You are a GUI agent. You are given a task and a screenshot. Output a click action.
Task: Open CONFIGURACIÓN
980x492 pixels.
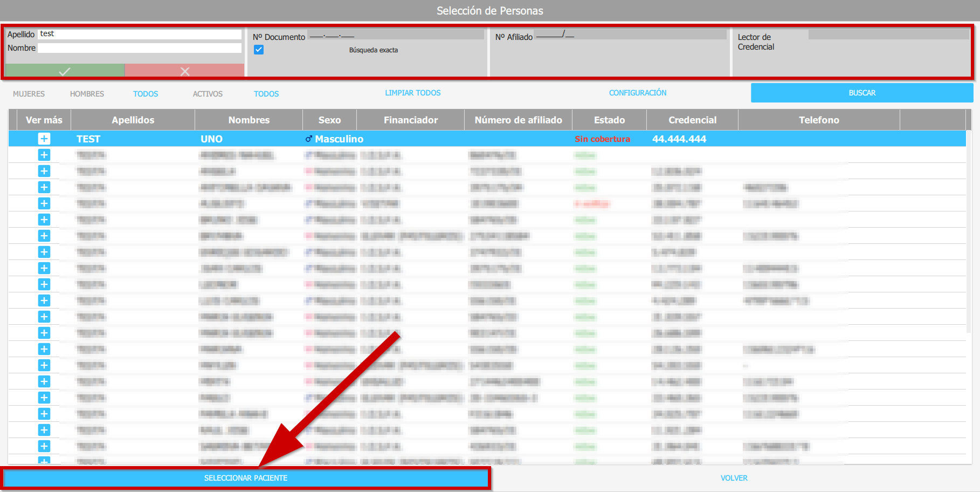point(638,93)
